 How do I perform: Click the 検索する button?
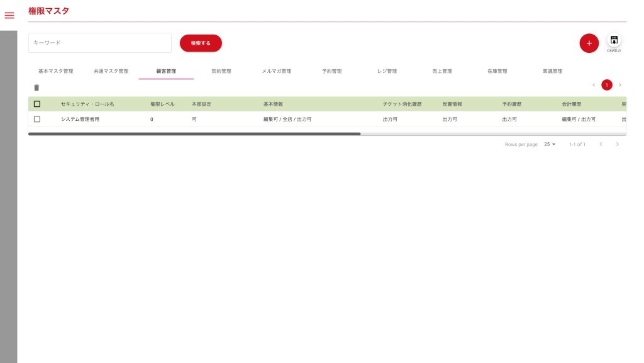pyautogui.click(x=201, y=43)
